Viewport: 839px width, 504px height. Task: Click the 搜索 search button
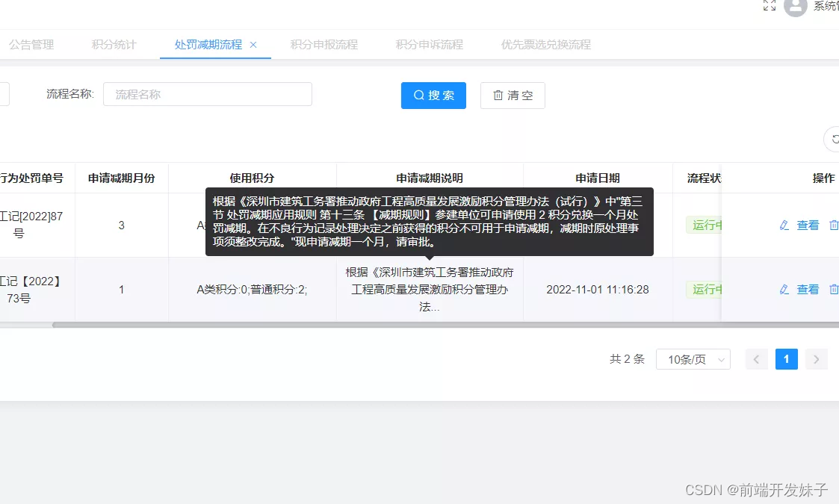coord(433,95)
